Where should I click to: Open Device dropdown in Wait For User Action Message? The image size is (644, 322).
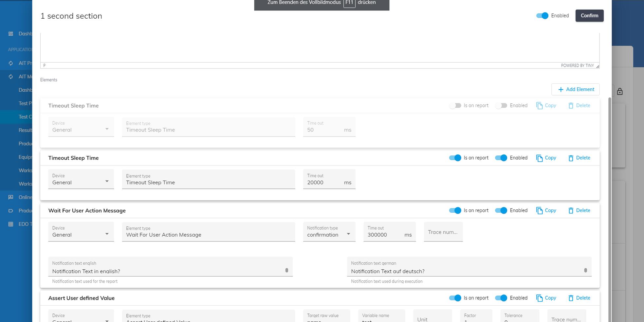pyautogui.click(x=81, y=234)
